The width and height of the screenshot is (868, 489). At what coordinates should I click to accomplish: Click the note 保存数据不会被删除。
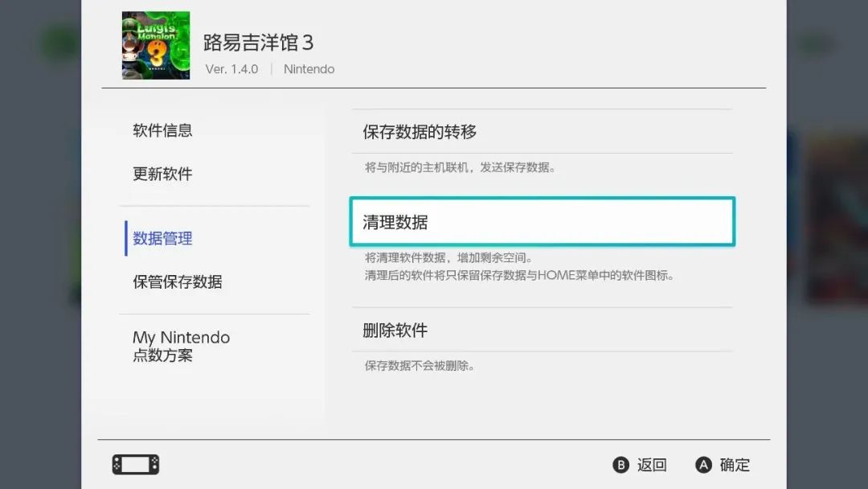point(419,365)
